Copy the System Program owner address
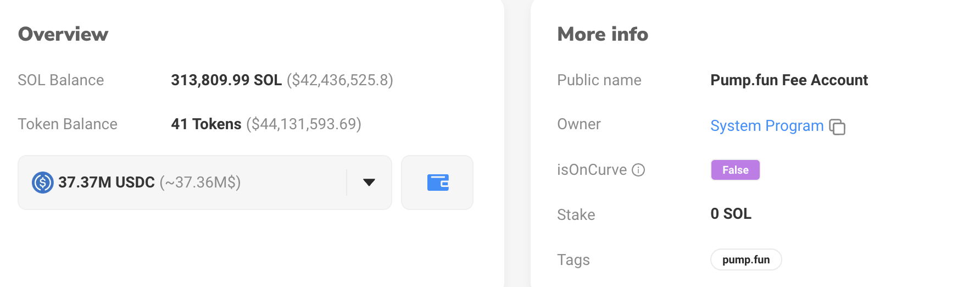 coord(837,127)
